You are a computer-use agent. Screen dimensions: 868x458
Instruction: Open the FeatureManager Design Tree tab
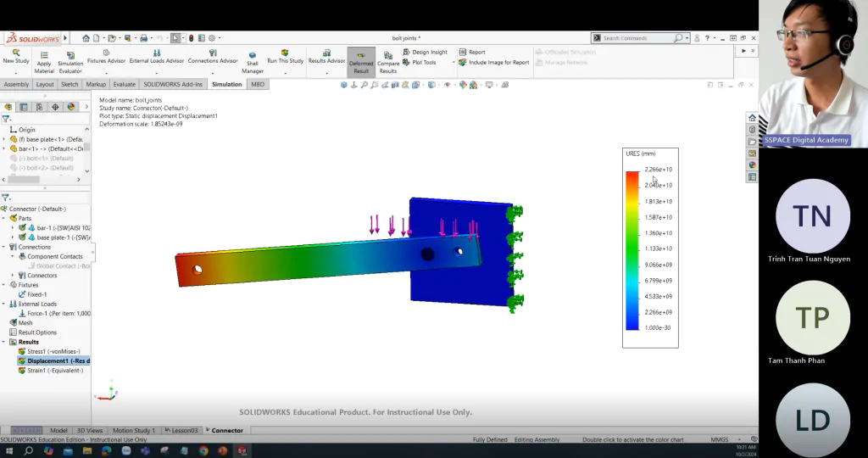tap(8, 107)
